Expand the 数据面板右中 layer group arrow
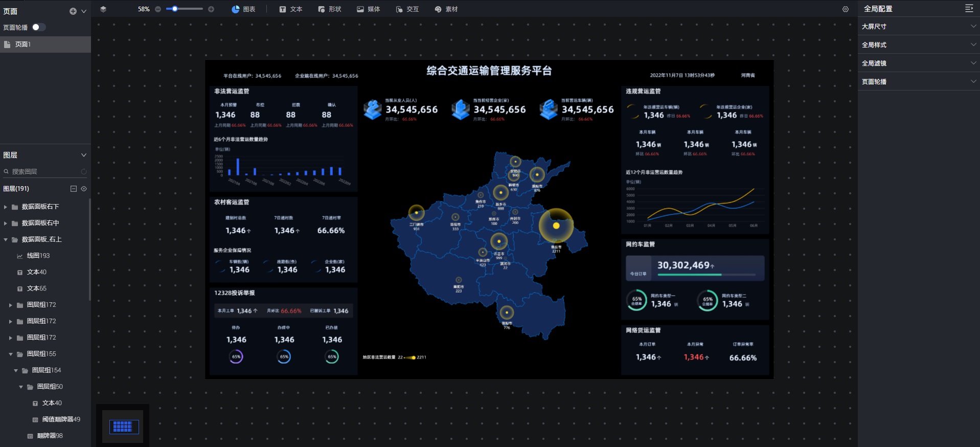Image resolution: width=980 pixels, height=447 pixels. (x=6, y=223)
